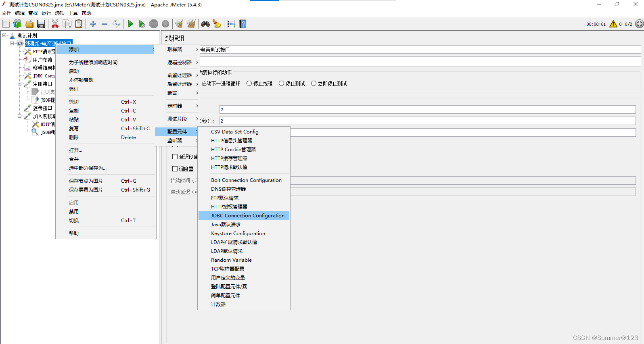
Task: Collapse the 测试计划 tree expander
Action: click(x=4, y=35)
